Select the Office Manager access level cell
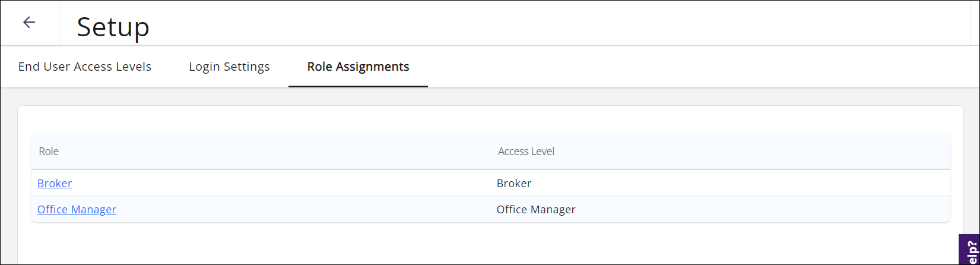The image size is (980, 265). point(536,209)
